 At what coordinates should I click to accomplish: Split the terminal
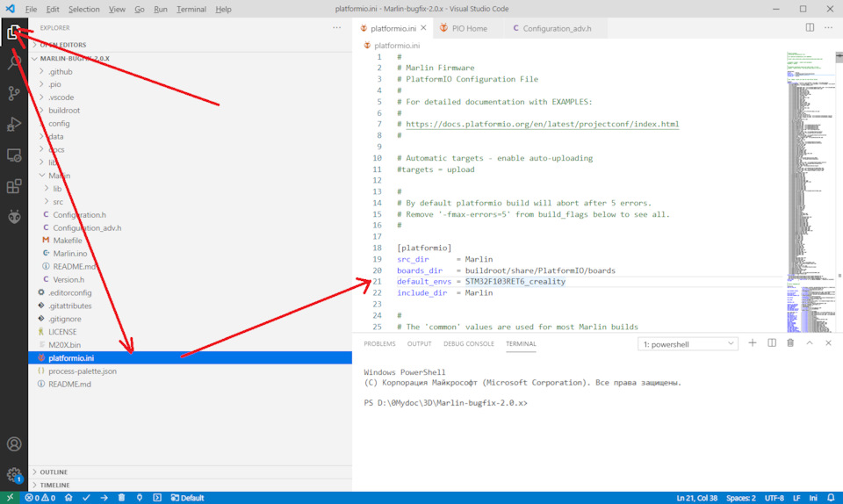point(772,342)
